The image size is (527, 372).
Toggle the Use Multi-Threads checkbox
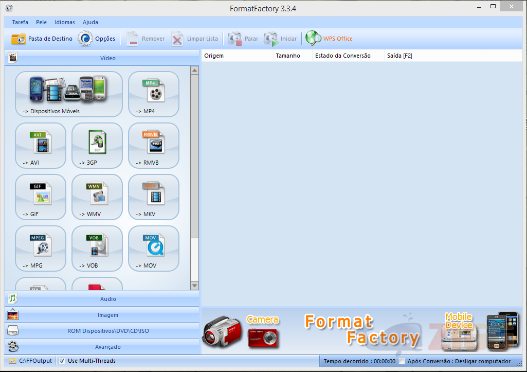(62, 361)
